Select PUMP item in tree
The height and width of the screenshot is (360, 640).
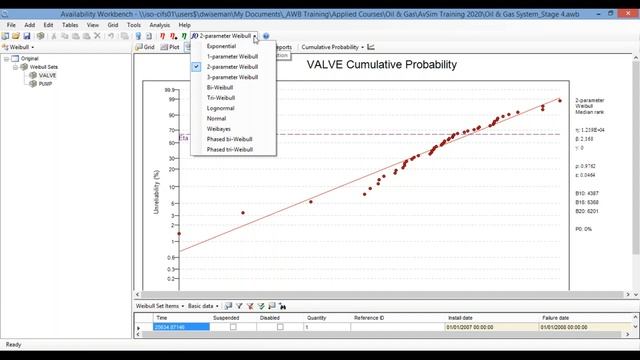45,84
